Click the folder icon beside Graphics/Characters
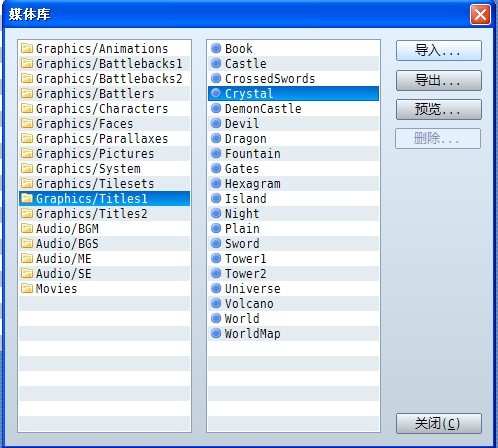 (27, 108)
